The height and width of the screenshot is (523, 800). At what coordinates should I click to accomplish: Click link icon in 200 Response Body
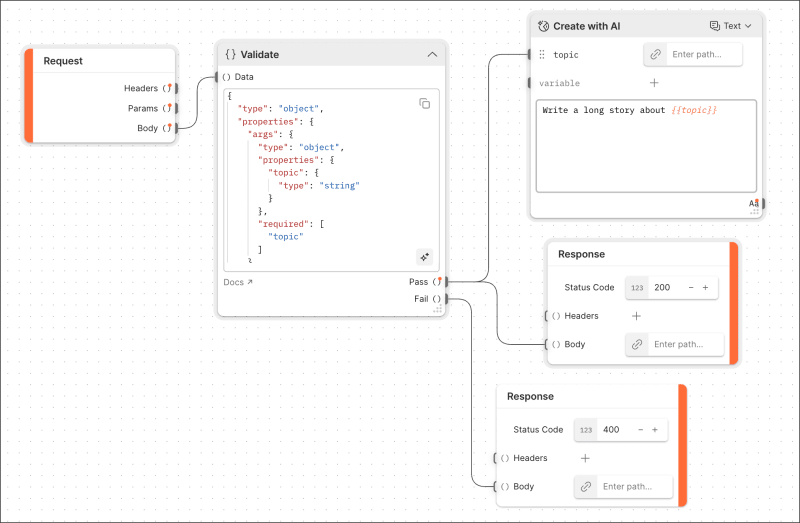click(x=637, y=344)
